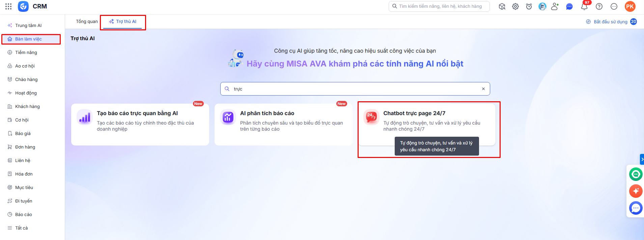Open Hóa đơn in sidebar
This screenshot has width=644, height=240.
pyautogui.click(x=32, y=174)
